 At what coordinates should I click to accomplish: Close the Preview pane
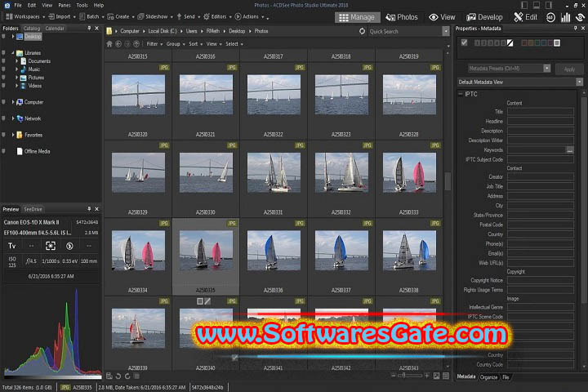pyautogui.click(x=96, y=209)
